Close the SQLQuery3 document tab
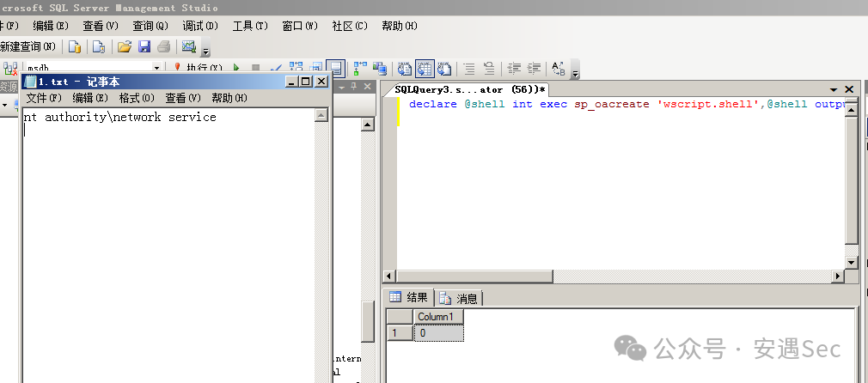Screen dimensions: 868x383 pos(849,89)
